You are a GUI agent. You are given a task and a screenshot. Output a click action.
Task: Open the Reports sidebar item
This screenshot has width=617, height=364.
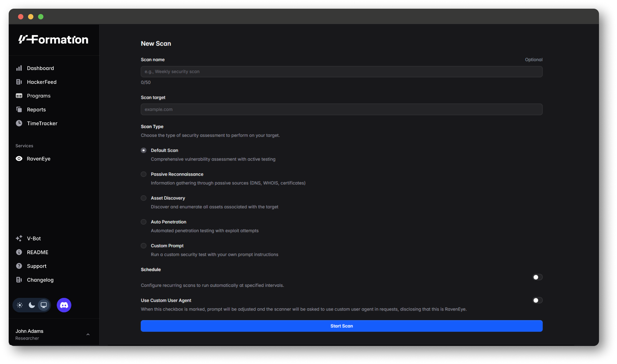pos(36,110)
